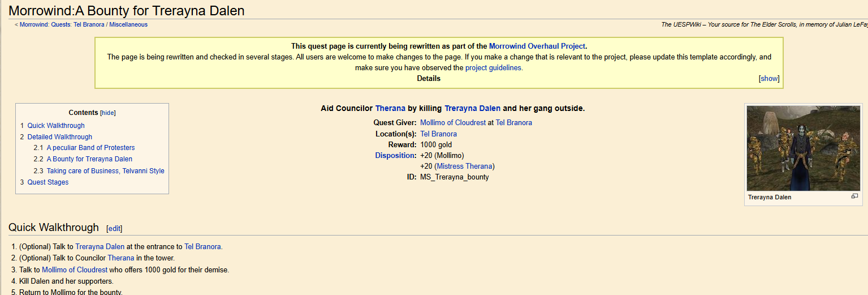The image size is (868, 295).
Task: Click step 5 Return to Mollimo for the bounty
Action: pyautogui.click(x=71, y=292)
